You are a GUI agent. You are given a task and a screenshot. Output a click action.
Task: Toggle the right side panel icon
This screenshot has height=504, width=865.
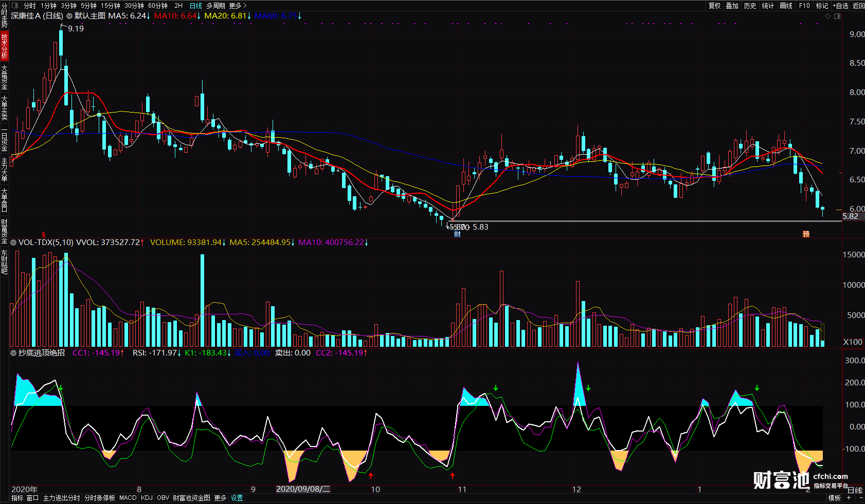point(837,16)
